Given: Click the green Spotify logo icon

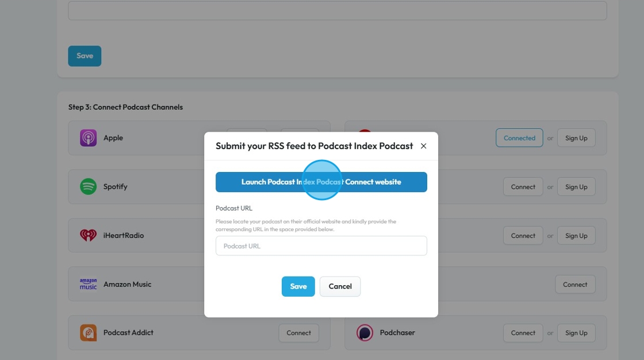Looking at the screenshot, I should click(x=88, y=186).
